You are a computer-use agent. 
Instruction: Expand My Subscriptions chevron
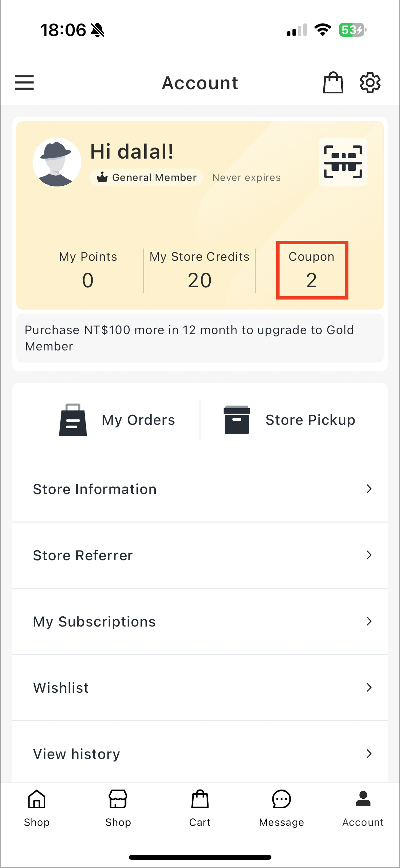[369, 621]
